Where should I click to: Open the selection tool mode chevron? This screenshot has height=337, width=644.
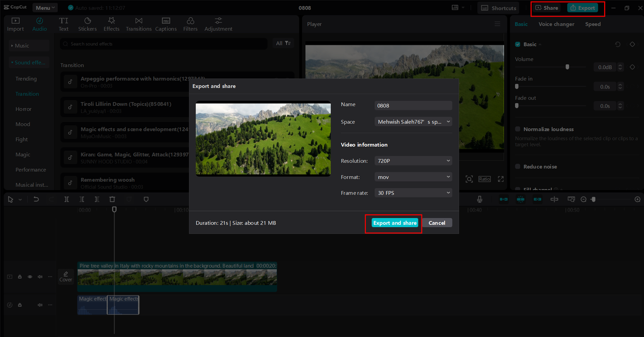[20, 200]
